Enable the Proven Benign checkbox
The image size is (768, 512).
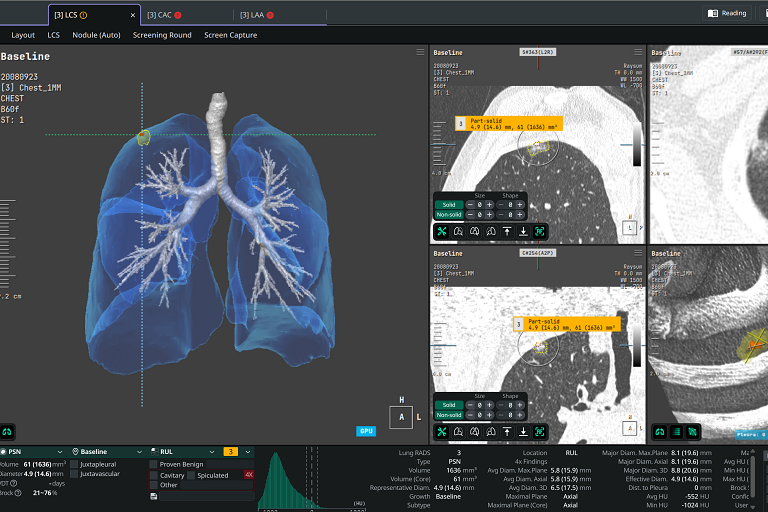tap(153, 464)
